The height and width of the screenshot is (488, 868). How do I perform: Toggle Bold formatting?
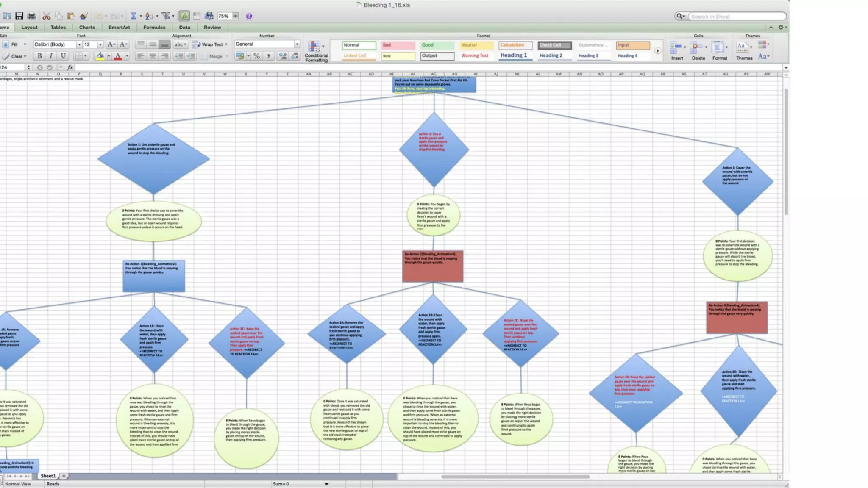(x=39, y=56)
